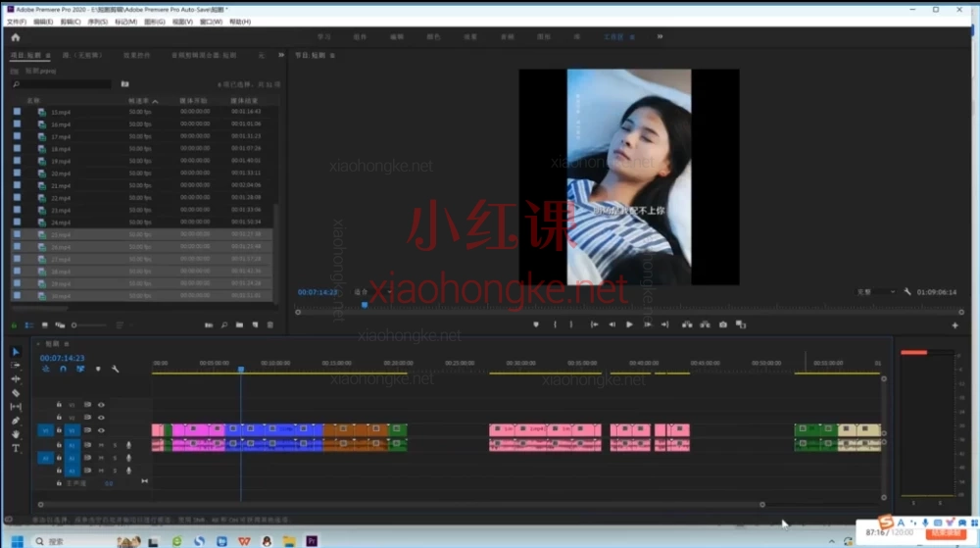980x548 pixels.
Task: Click new bin from search query icon
Action: [x=125, y=84]
